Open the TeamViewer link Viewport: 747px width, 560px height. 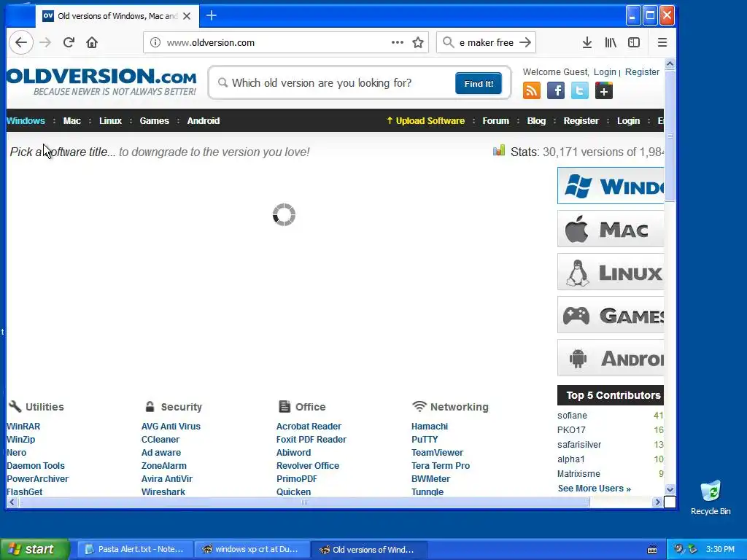click(x=438, y=452)
